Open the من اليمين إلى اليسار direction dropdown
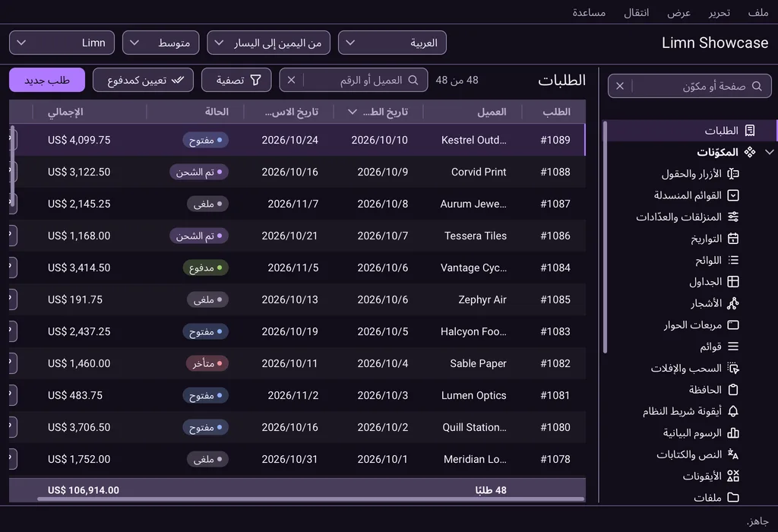 click(268, 43)
